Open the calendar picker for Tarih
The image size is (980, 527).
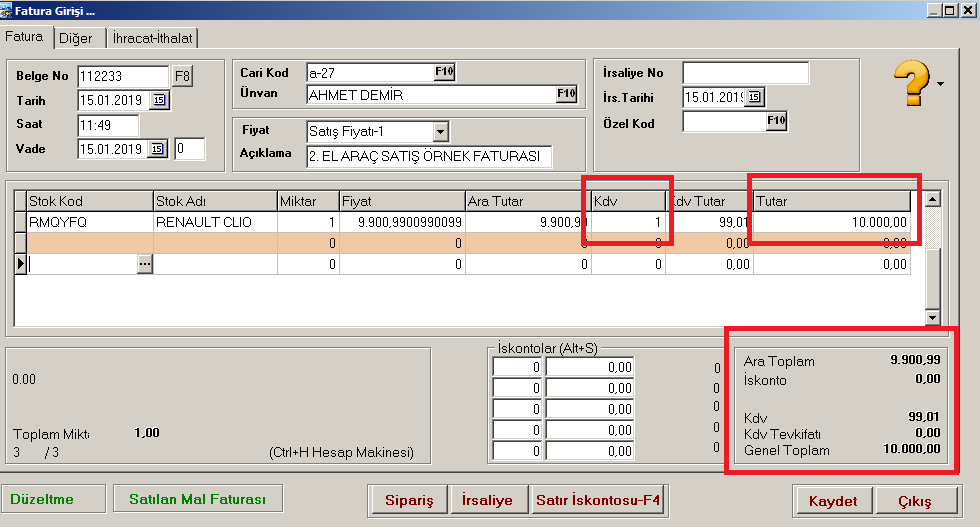pos(159,100)
